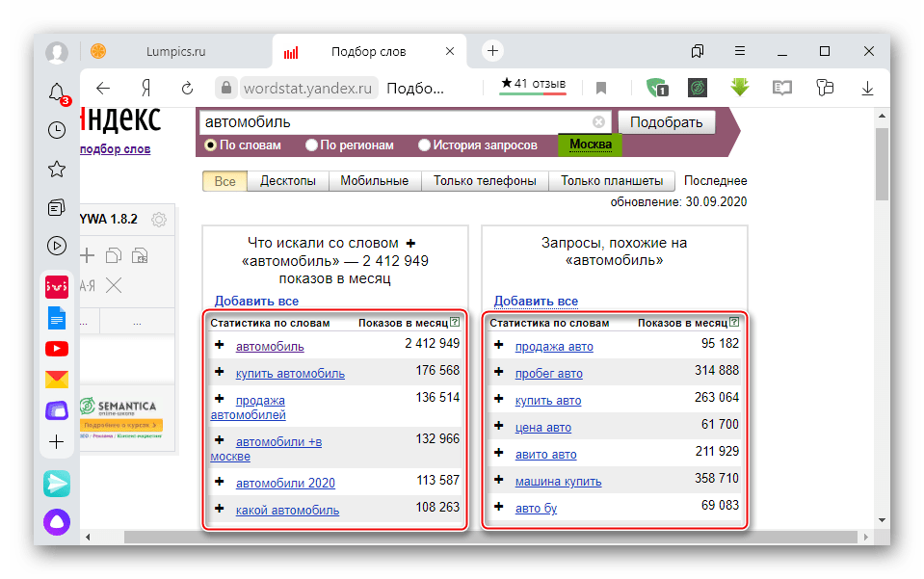
Task: Open Yandex Mail shortcut
Action: pyautogui.click(x=57, y=380)
